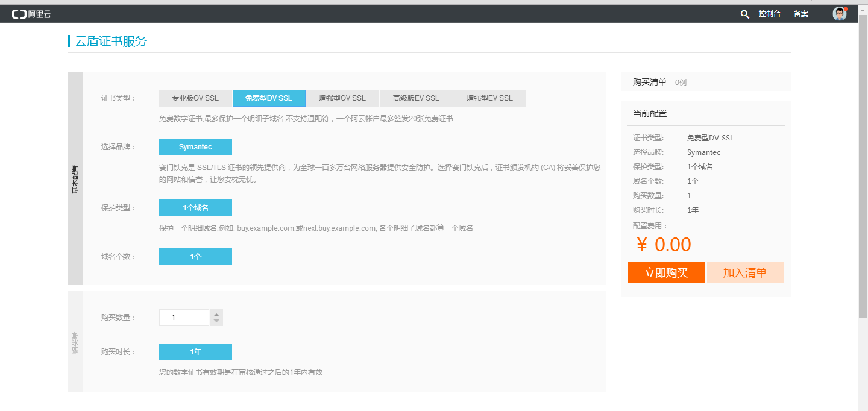Click the Symantec brand description paragraph
The image size is (868, 411).
tap(380, 173)
